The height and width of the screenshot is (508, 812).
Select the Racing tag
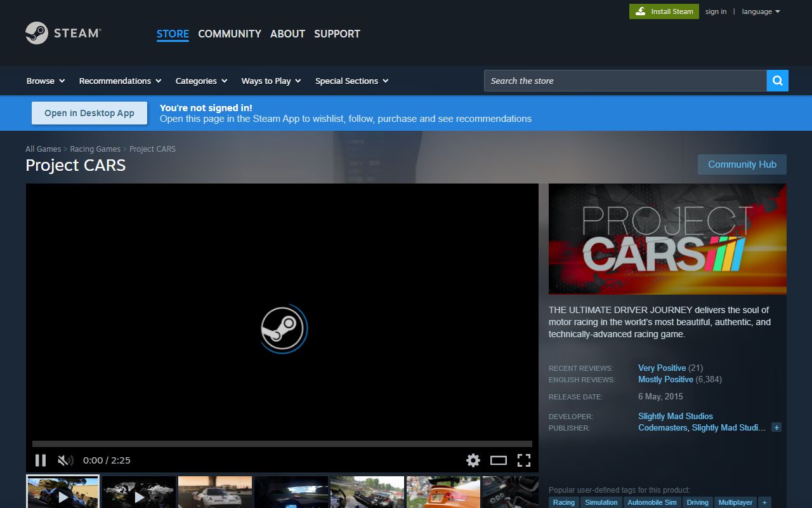[x=563, y=502]
